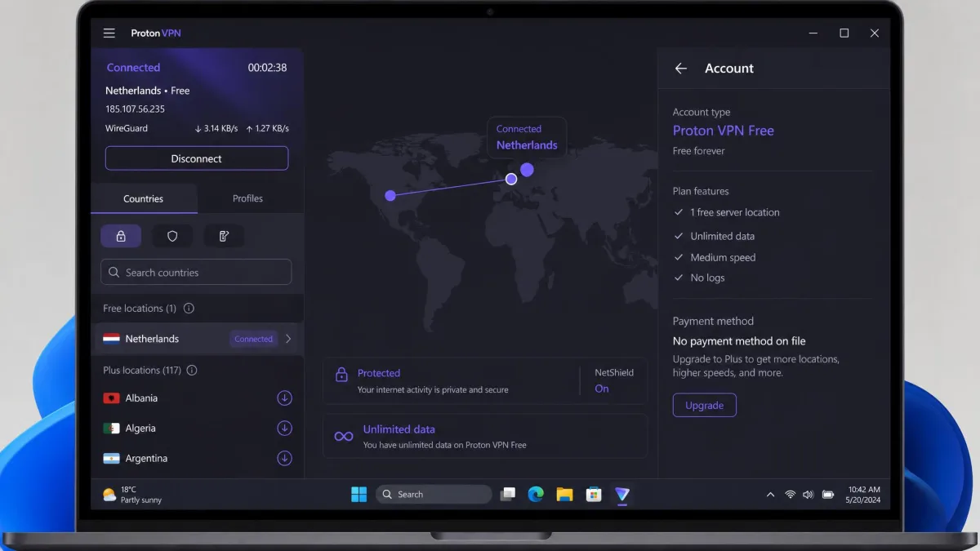Screen dimensions: 980x551
Task: Click the IP address 185.107.56.235
Action: [x=135, y=109]
